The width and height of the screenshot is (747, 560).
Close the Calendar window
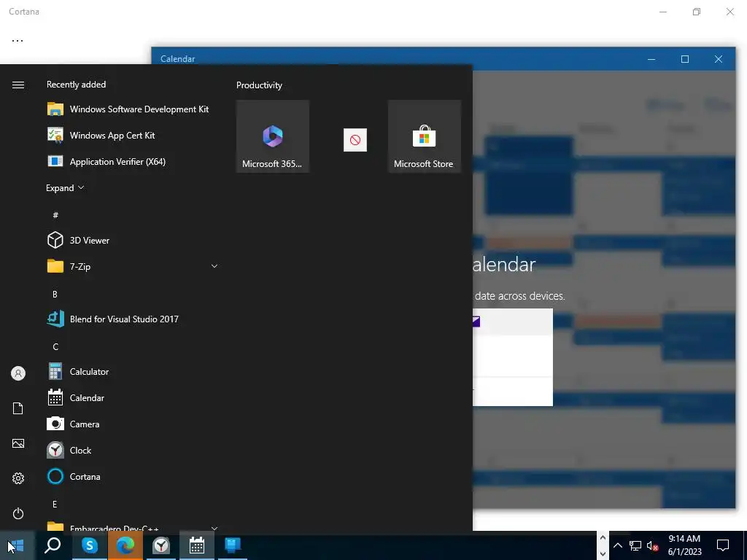(x=719, y=59)
